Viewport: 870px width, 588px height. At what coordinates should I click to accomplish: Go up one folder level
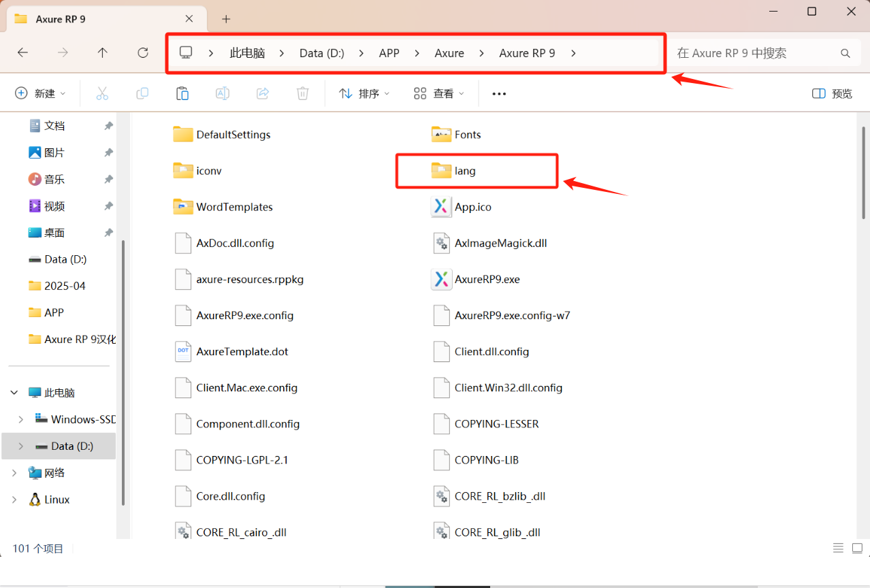[103, 52]
